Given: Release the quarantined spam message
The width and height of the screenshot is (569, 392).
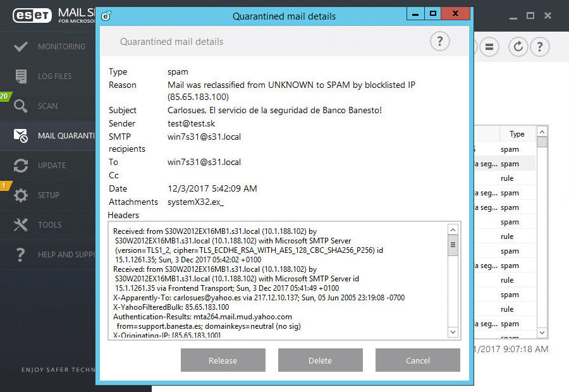Looking at the screenshot, I should pos(223,360).
